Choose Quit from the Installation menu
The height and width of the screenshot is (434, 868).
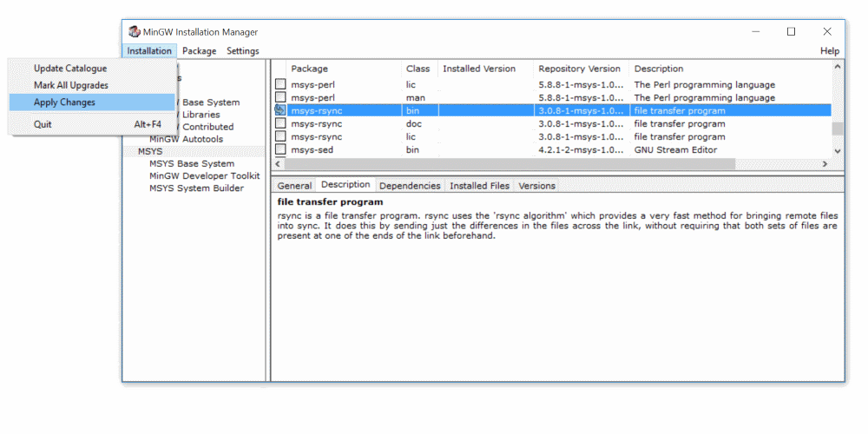coord(91,124)
